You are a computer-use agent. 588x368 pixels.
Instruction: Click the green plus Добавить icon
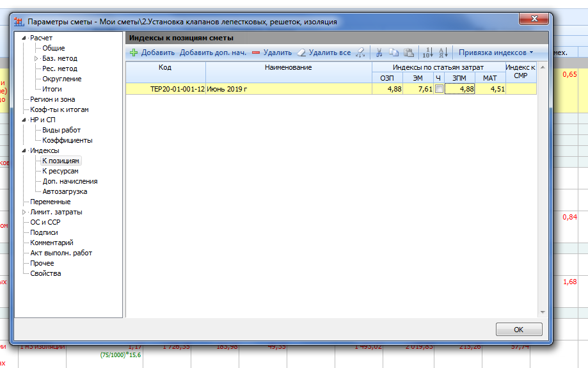click(134, 52)
